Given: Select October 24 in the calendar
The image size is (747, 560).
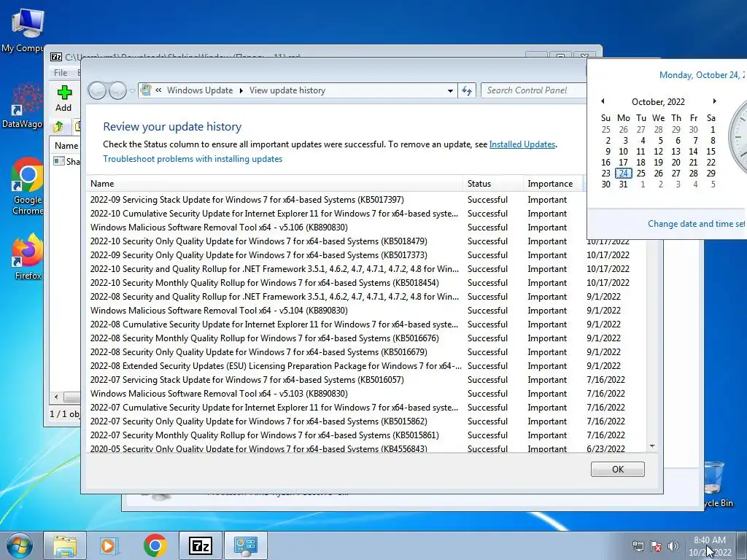Looking at the screenshot, I should click(x=623, y=174).
